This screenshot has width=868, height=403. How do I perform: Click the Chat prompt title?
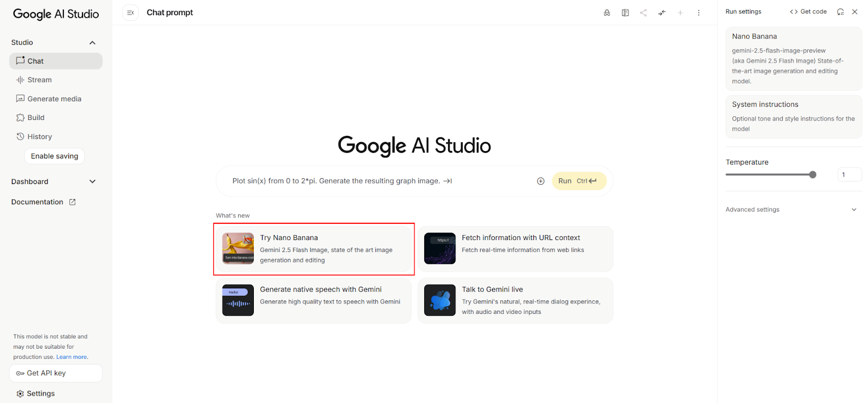point(170,12)
